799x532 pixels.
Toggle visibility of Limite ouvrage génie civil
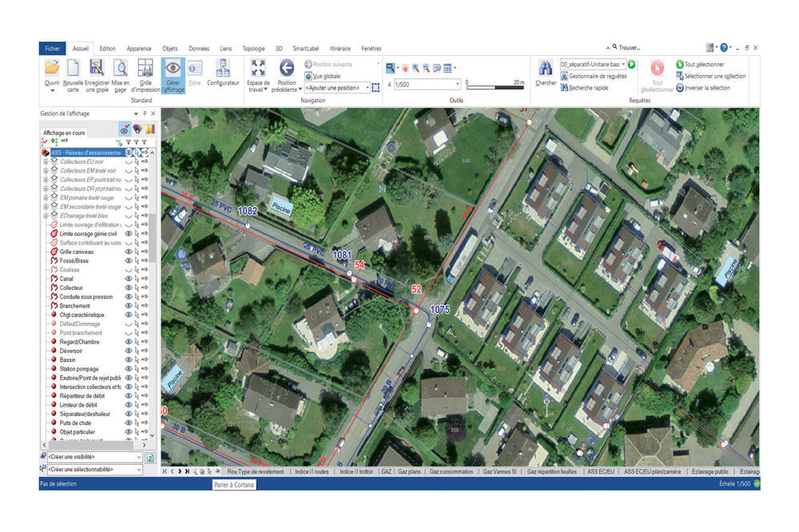(x=129, y=234)
